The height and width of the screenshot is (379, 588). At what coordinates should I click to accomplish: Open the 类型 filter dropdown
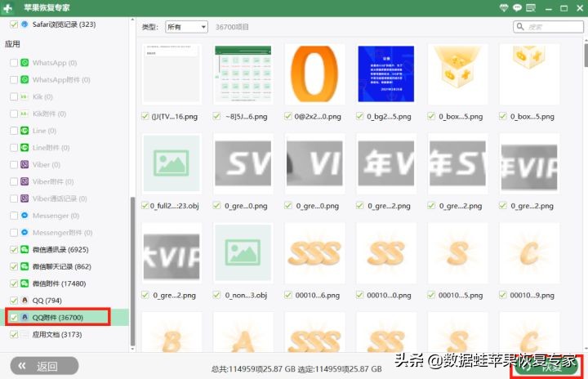point(186,27)
